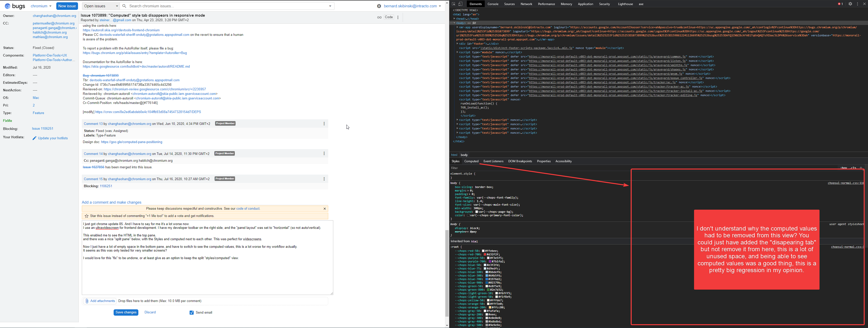Open Comment 13 three-dot menu

click(324, 124)
